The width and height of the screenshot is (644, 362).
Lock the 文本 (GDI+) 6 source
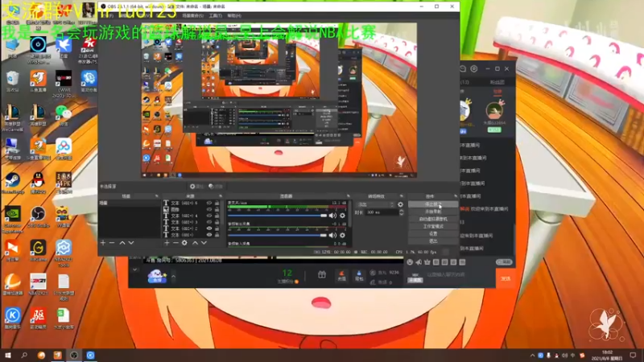click(217, 203)
